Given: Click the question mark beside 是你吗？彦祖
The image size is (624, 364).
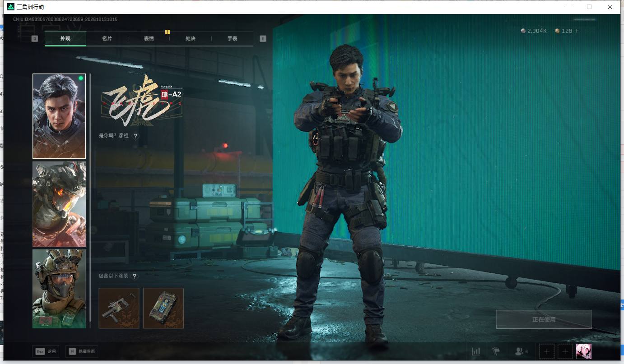Looking at the screenshot, I should click(135, 136).
